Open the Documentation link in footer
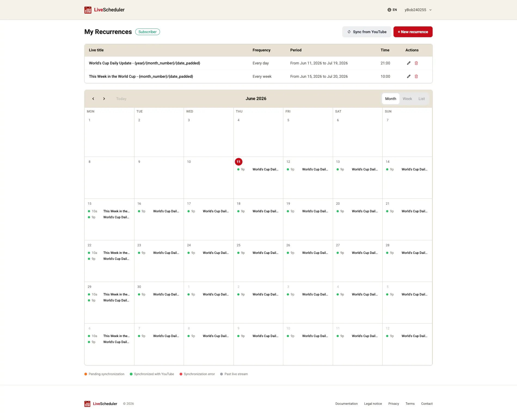 [x=346, y=404]
